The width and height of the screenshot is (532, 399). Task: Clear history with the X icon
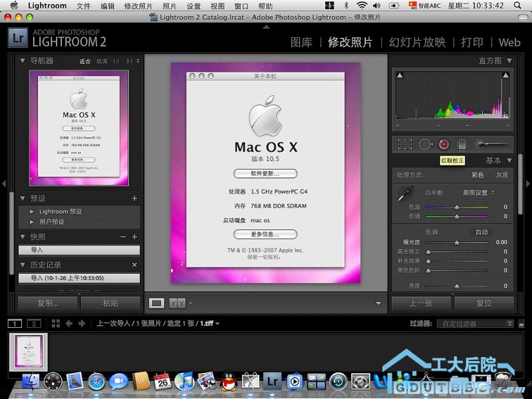pyautogui.click(x=134, y=265)
